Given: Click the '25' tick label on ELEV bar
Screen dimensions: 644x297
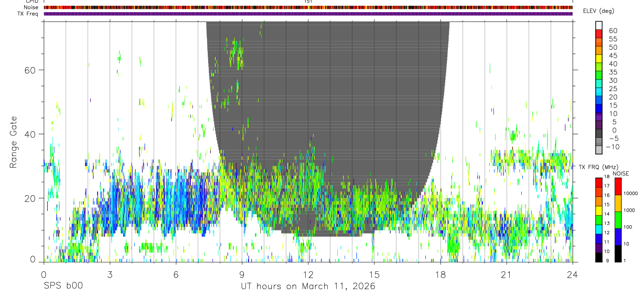Looking at the screenshot, I should click(613, 89).
